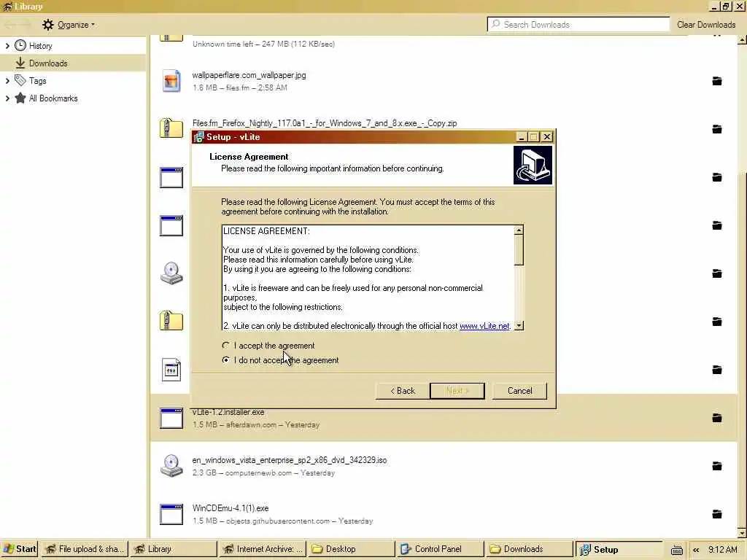Click the license agreement scrollbar thumb
The width and height of the screenshot is (747, 560).
519,249
